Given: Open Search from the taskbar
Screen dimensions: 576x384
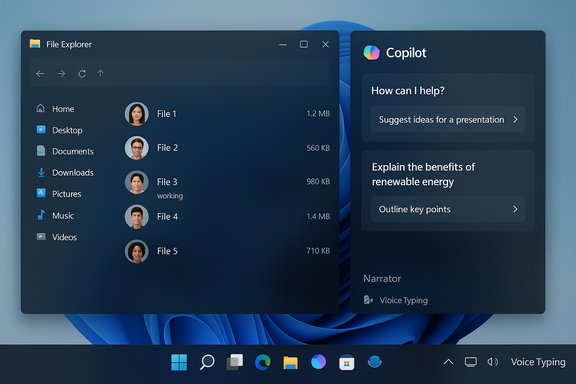Looking at the screenshot, I should tap(207, 362).
